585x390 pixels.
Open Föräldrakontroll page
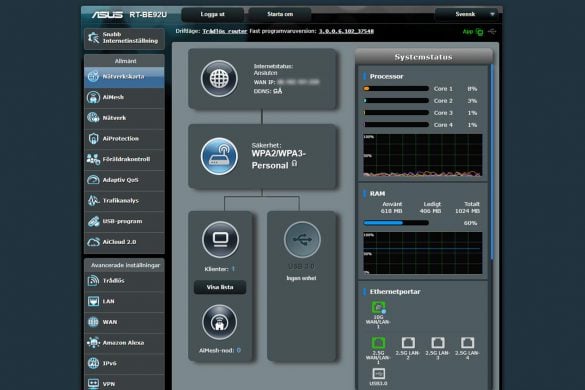pyautogui.click(x=124, y=159)
